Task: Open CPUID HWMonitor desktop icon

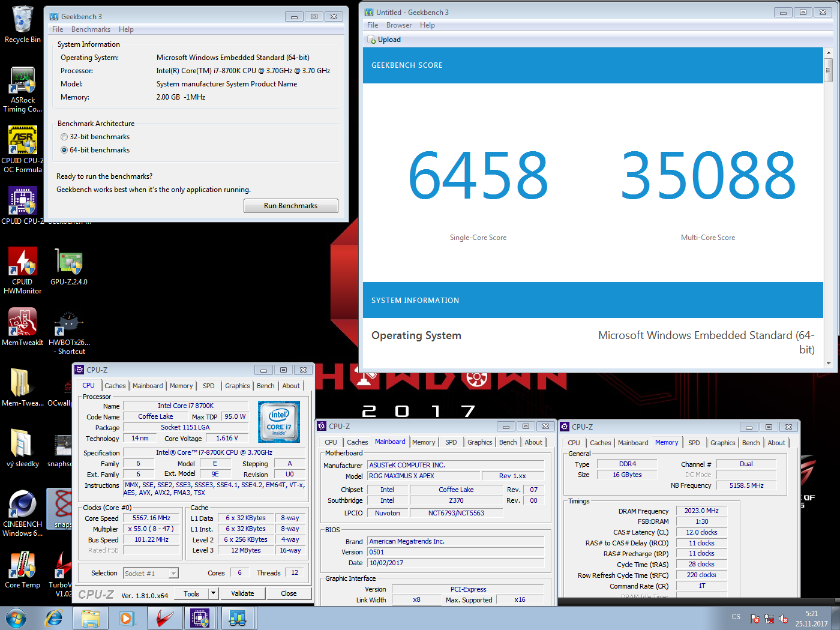Action: pyautogui.click(x=22, y=271)
